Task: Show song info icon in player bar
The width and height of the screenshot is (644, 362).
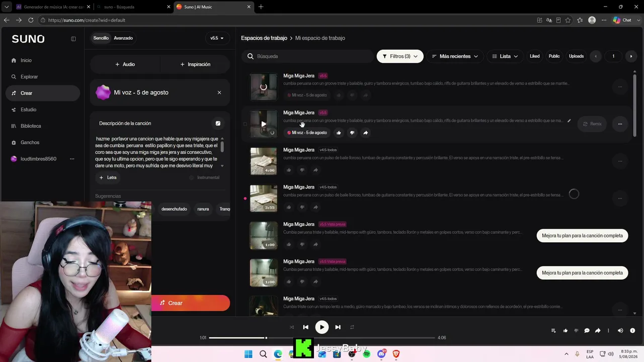Action: click(632, 331)
